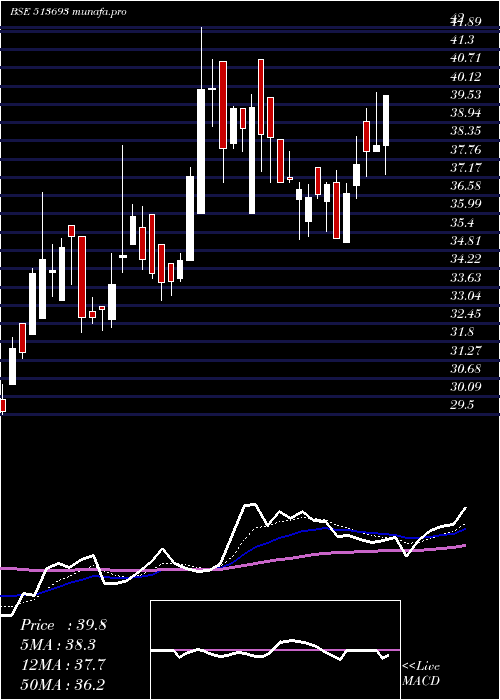
Task: Click the 37.76 price axis label
Action: (x=466, y=150)
